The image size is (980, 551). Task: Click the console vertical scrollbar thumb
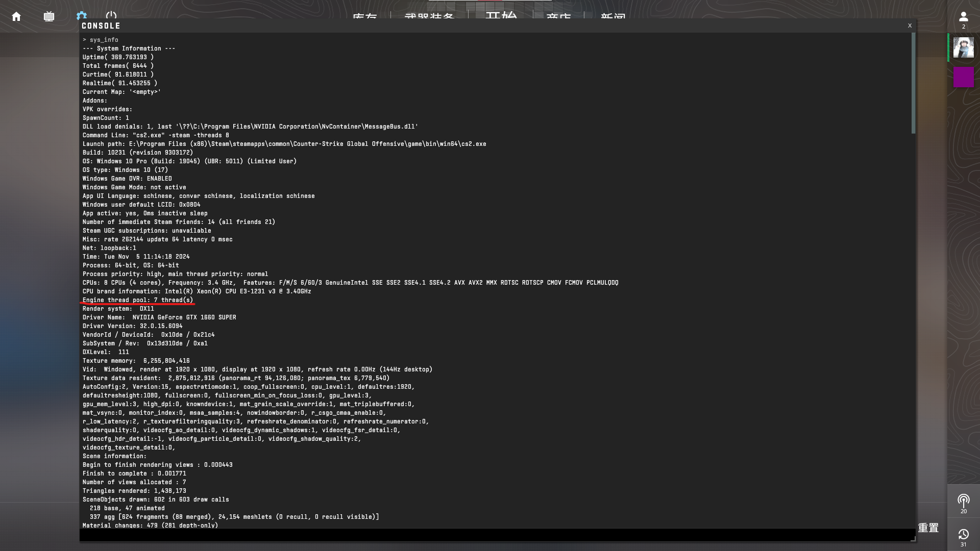click(x=913, y=83)
